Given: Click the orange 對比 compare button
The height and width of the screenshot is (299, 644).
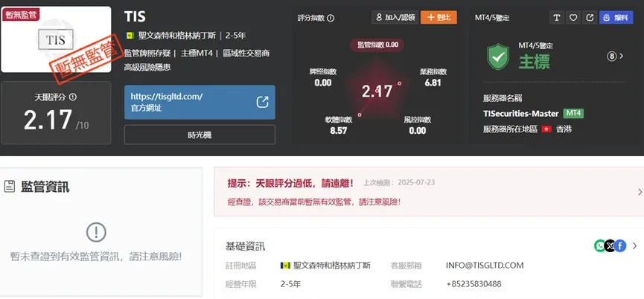Looking at the screenshot, I should coord(439,18).
